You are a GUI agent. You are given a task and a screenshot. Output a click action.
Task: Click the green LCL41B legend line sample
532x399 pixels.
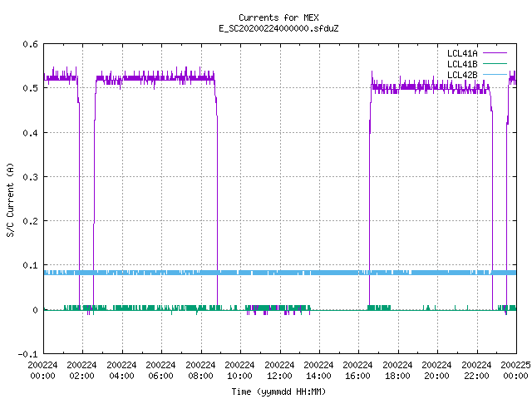pos(495,64)
